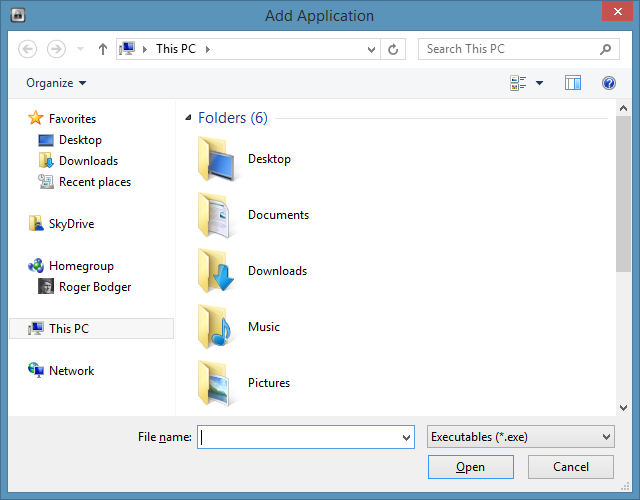Click the Help question mark icon
The image size is (640, 500).
pos(608,83)
